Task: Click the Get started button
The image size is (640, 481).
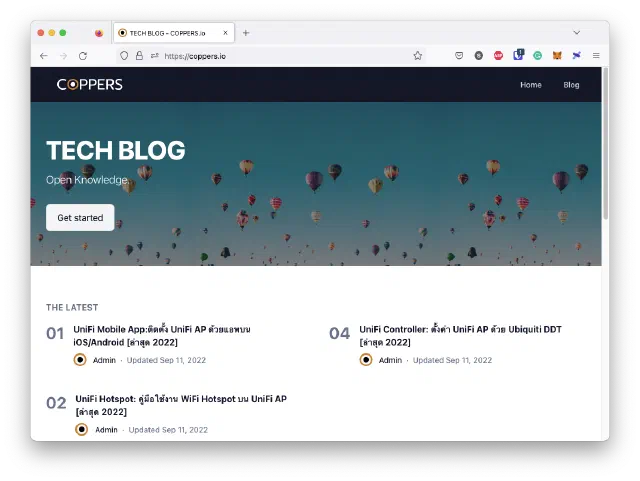Action: (80, 218)
